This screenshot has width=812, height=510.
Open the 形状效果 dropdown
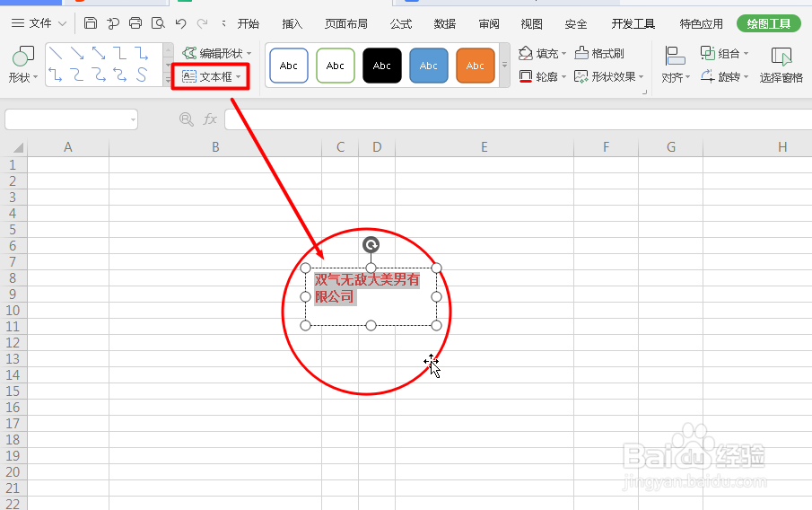[x=609, y=76]
